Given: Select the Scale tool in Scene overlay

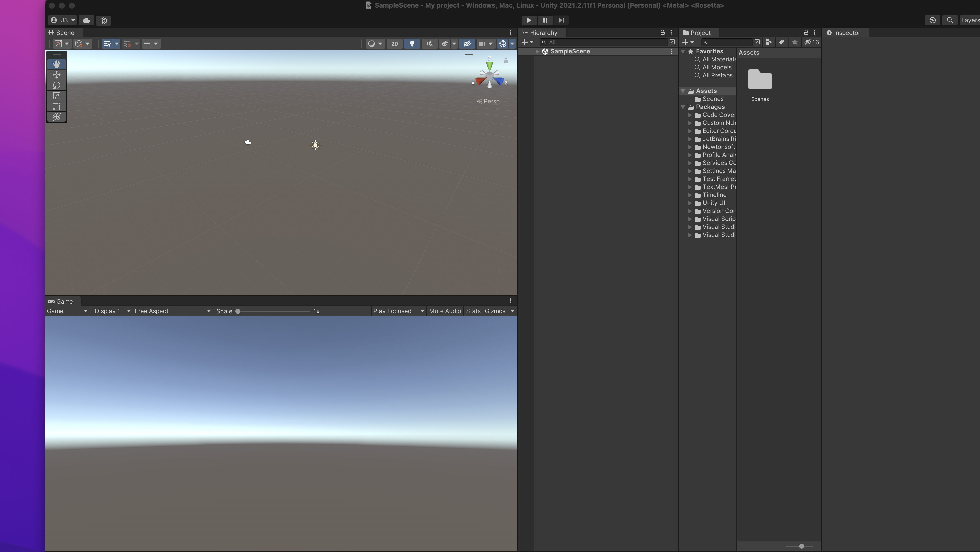Looking at the screenshot, I should click(57, 96).
